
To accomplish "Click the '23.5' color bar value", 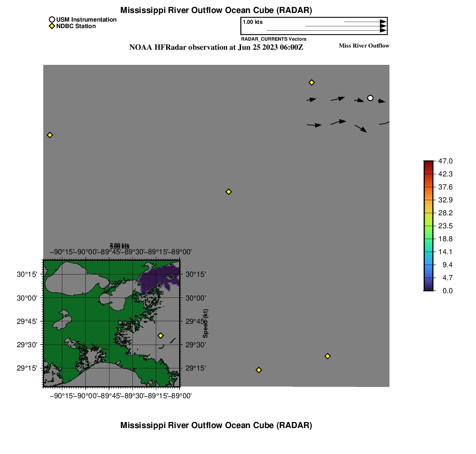I will coord(445,226).
